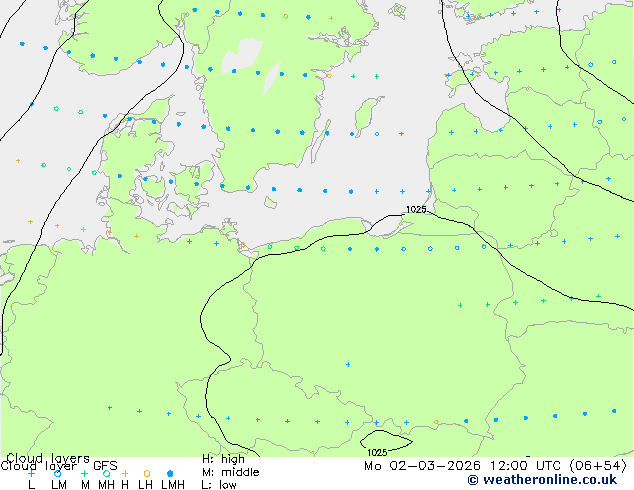Click the 'MH' legend abbreviation text
The height and width of the screenshot is (490, 634).
pos(106,485)
